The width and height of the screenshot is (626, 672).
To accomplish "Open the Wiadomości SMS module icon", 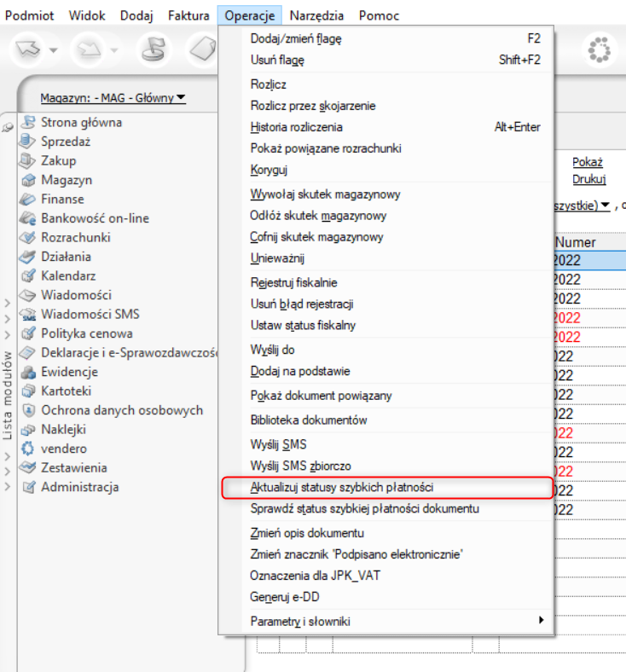I will tap(28, 314).
